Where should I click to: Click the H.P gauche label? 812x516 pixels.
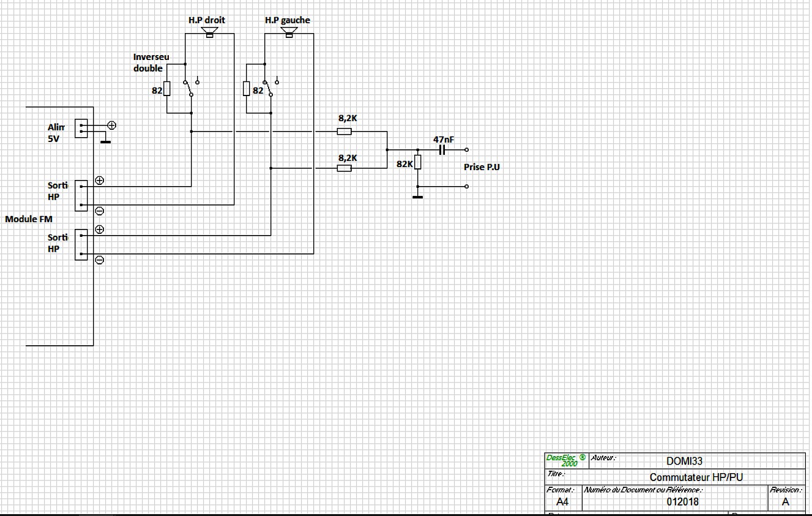pos(288,20)
